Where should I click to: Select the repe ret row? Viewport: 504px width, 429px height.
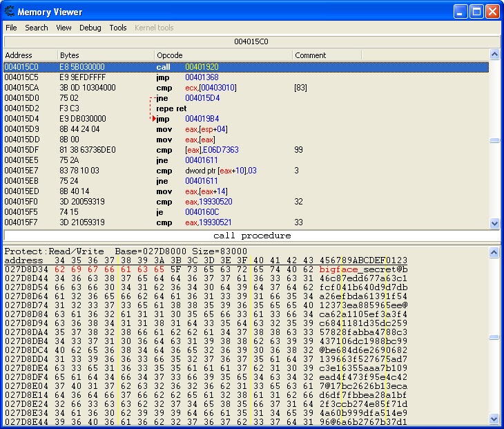(246, 108)
